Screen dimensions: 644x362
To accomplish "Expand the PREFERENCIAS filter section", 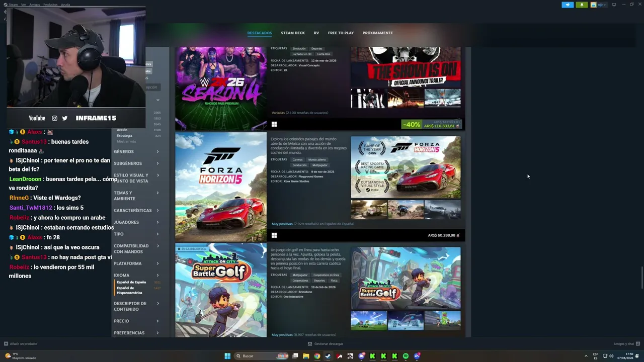I will point(136,333).
